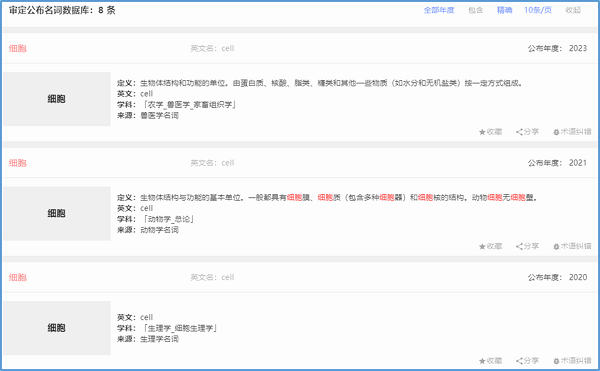Report term error for 2021 动物学名词 entry
Screen dimensions: 600x371
(x=572, y=246)
